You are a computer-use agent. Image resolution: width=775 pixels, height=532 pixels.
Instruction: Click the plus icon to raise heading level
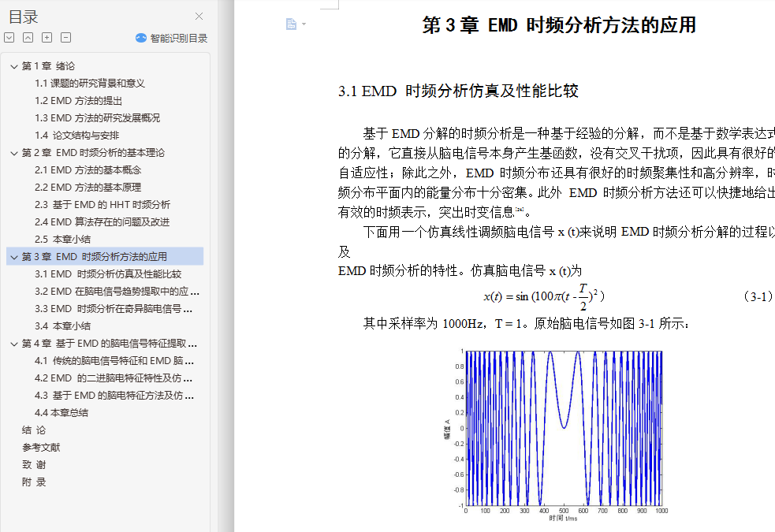click(47, 38)
